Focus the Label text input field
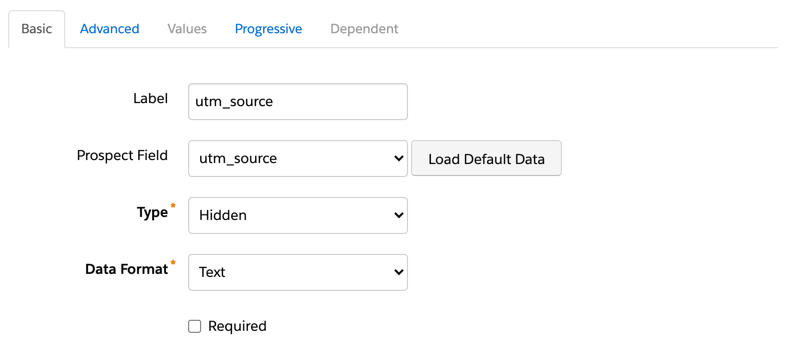 298,102
